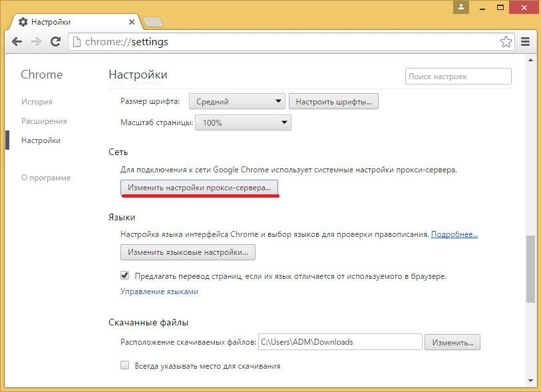
Task: Click Изменить языковые настройки button
Action: tap(188, 252)
